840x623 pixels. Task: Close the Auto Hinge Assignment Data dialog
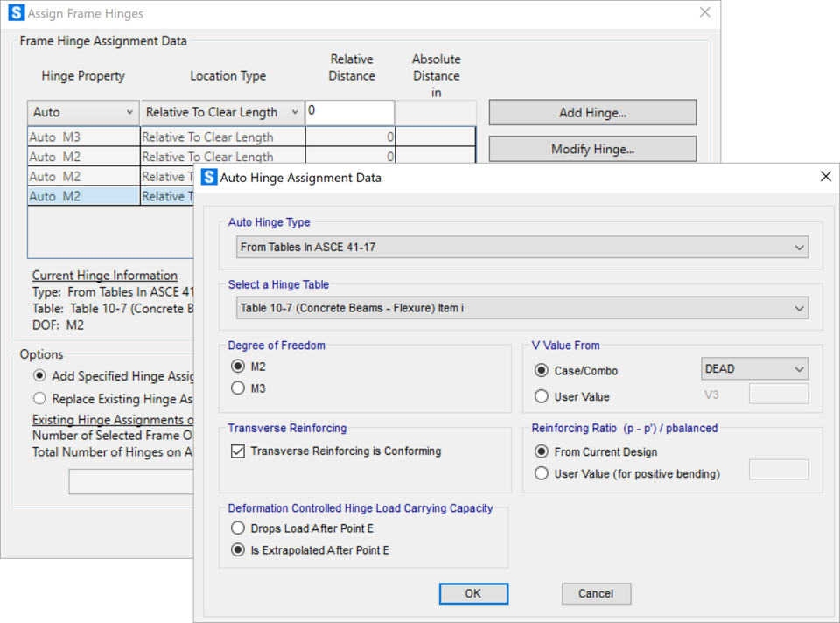pos(825,177)
